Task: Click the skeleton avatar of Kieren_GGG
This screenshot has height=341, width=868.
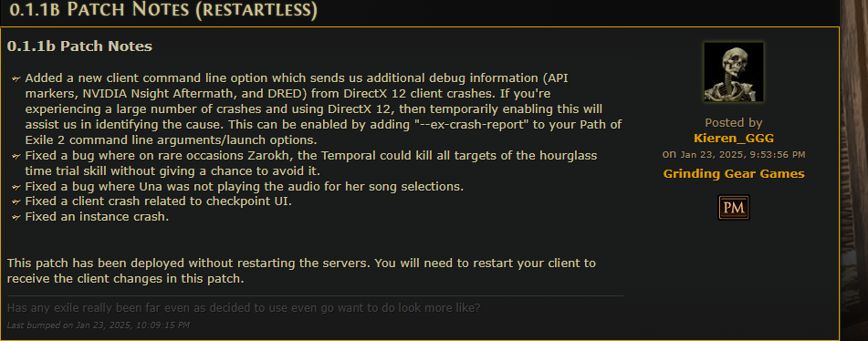Action: 734,72
